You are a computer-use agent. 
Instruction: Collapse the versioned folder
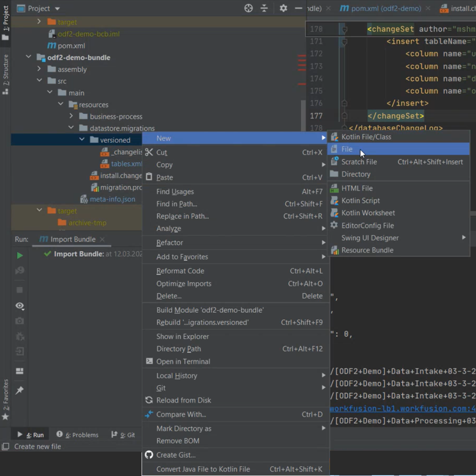pos(82,140)
